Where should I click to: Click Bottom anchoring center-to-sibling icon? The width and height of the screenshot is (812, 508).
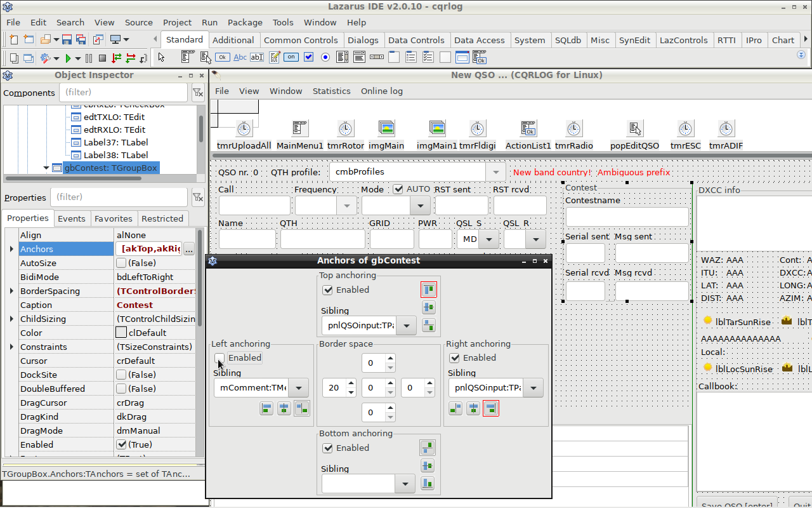(x=428, y=466)
